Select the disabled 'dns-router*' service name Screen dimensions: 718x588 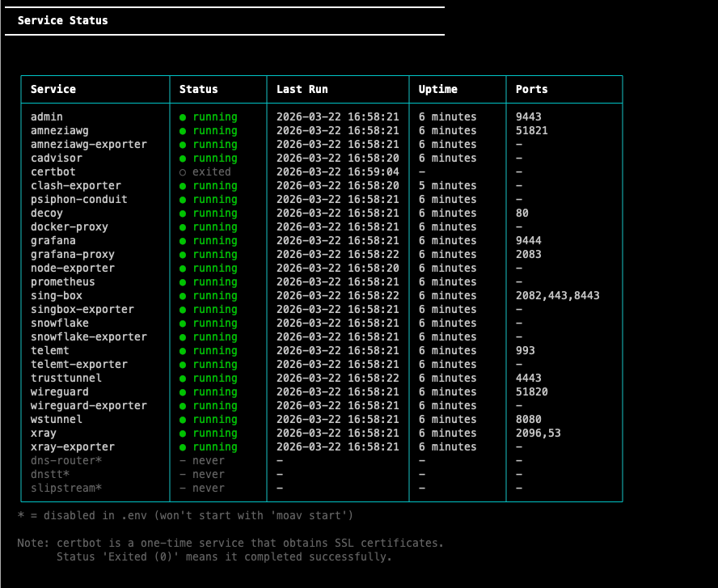[x=66, y=460]
